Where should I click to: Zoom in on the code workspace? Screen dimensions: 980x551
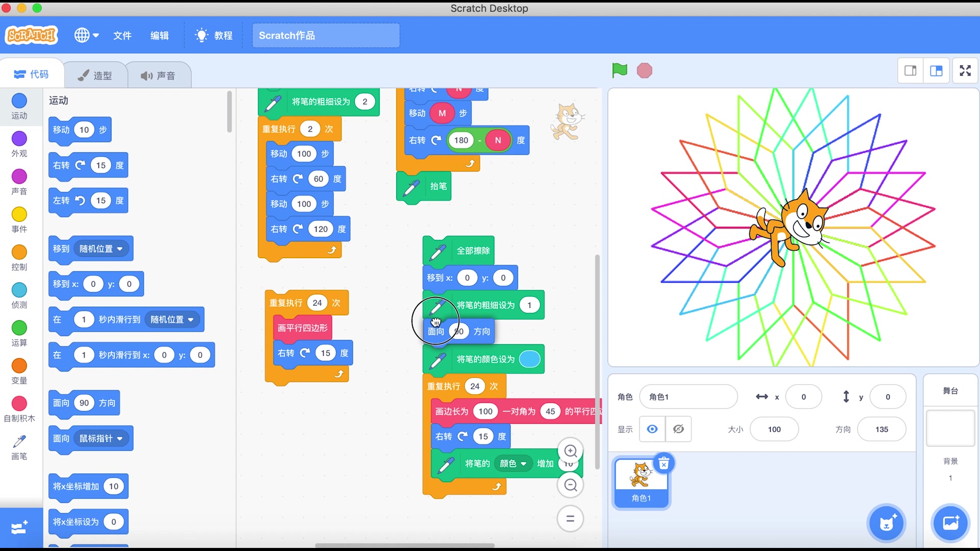pos(570,451)
